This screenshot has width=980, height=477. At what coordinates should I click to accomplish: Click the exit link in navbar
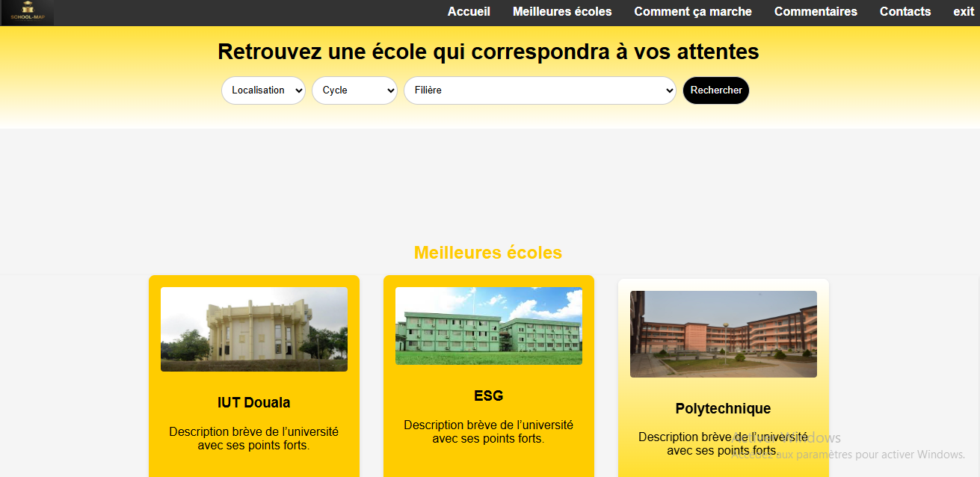click(964, 12)
